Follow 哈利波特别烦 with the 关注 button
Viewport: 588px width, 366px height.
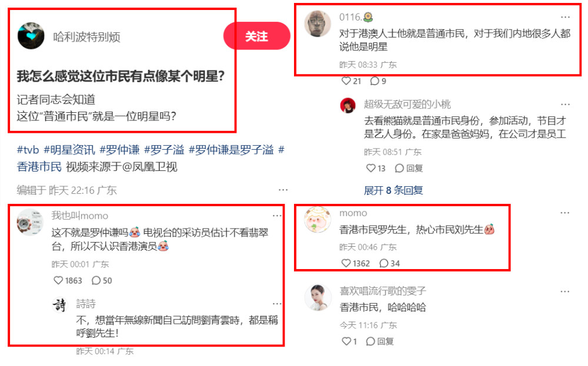256,36
